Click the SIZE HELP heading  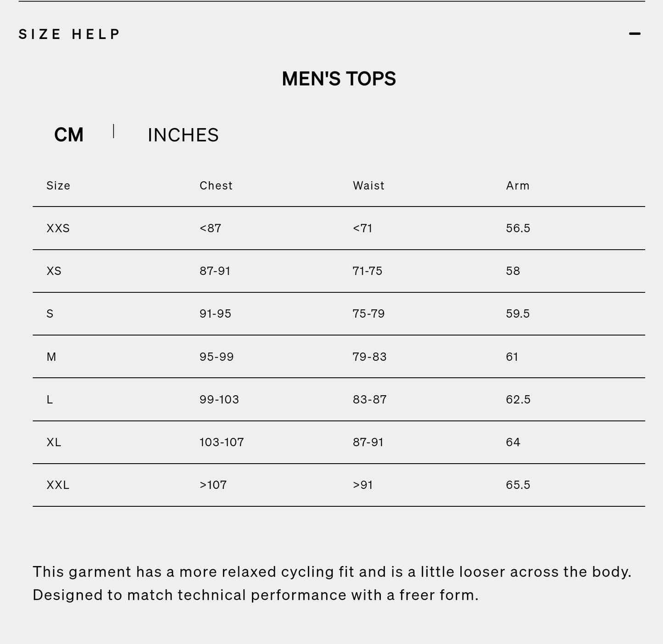coord(69,34)
